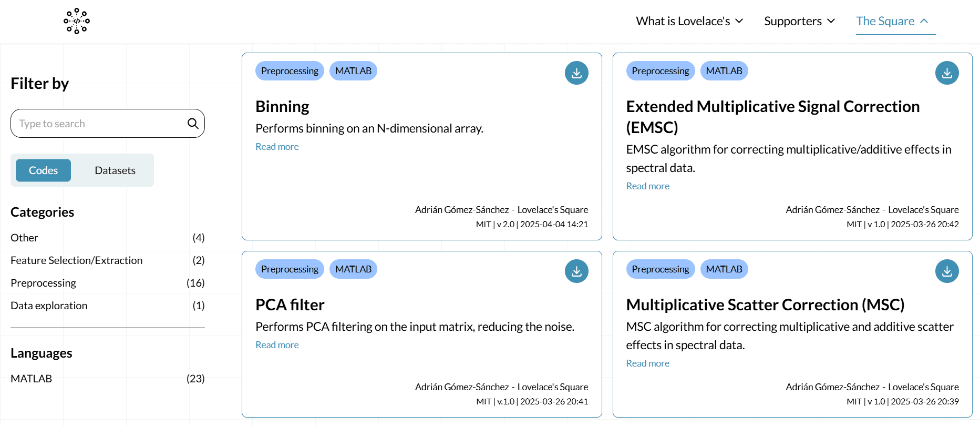
Task: Click the MATLAB tag on EMSC card
Action: pos(724,71)
